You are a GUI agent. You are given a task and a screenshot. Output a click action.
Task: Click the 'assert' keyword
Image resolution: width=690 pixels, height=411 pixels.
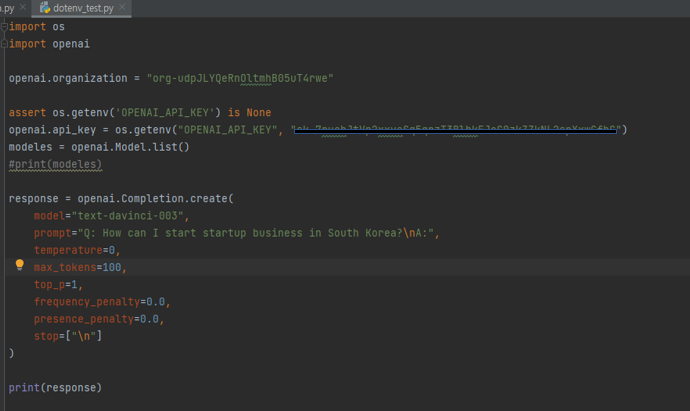[x=27, y=113]
